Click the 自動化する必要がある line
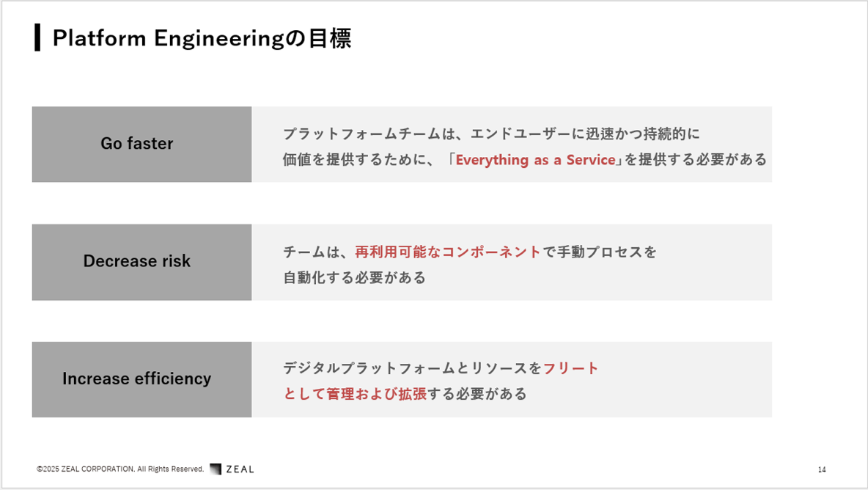Viewport: 868px width, 490px height. coord(354,277)
